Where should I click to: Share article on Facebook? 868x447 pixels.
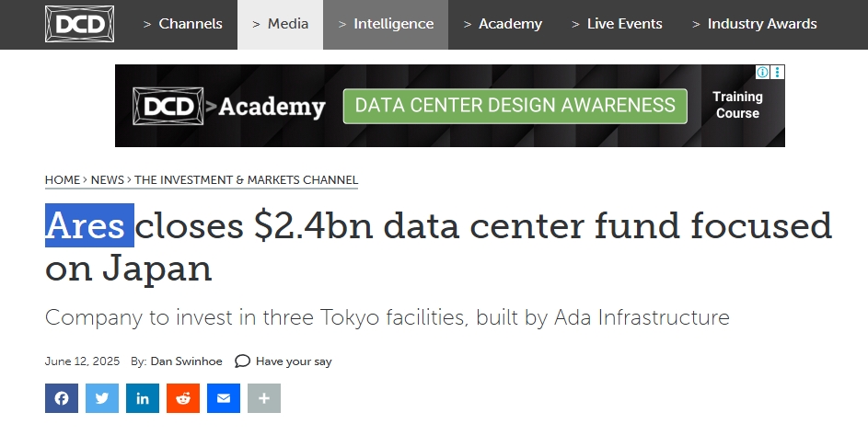pyautogui.click(x=62, y=398)
